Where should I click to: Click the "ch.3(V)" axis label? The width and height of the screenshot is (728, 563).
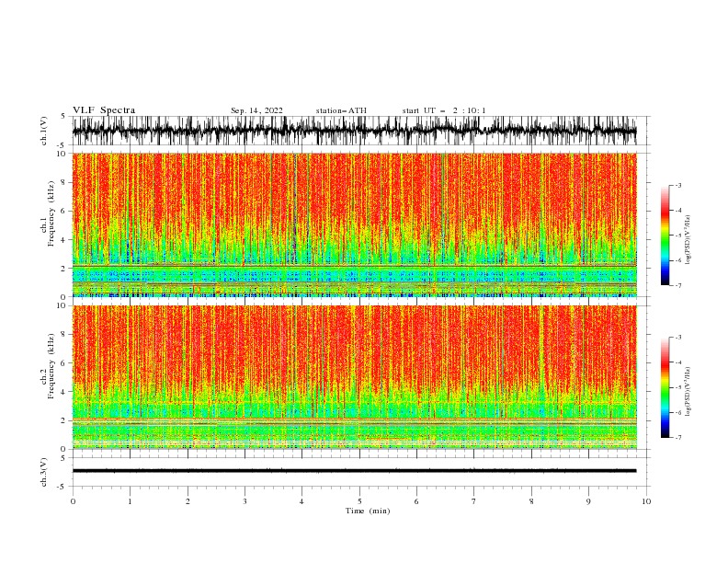click(x=44, y=472)
